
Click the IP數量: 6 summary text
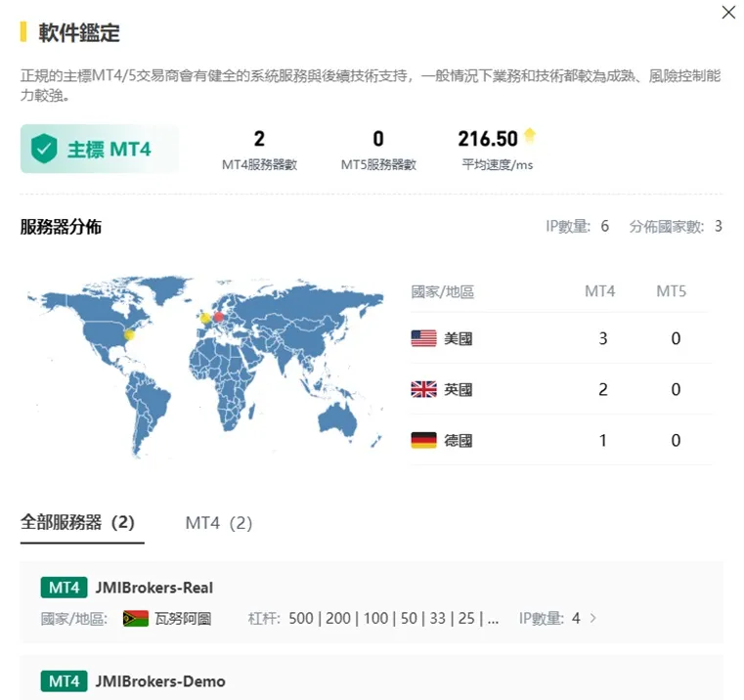(x=577, y=226)
